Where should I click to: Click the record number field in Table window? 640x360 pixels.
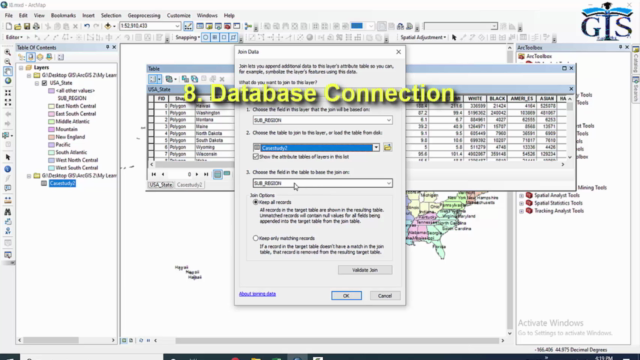181,174
